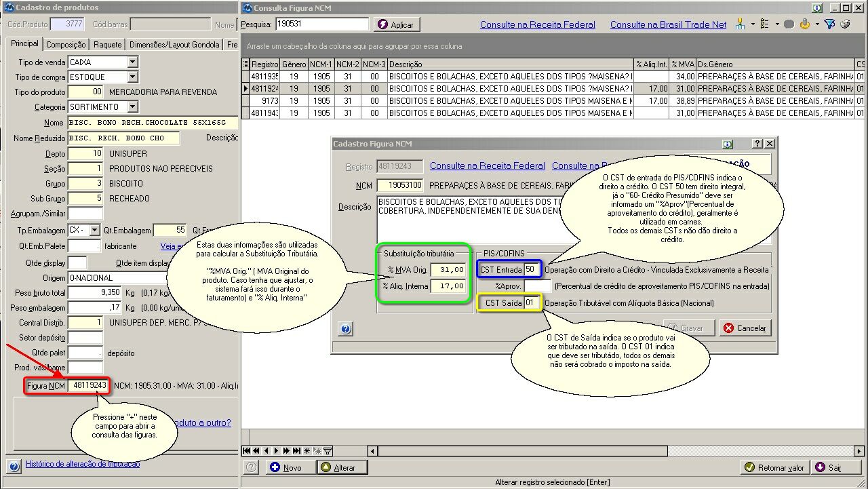Go to next record navigator arrow
This screenshot has width=868, height=489.
click(x=277, y=450)
